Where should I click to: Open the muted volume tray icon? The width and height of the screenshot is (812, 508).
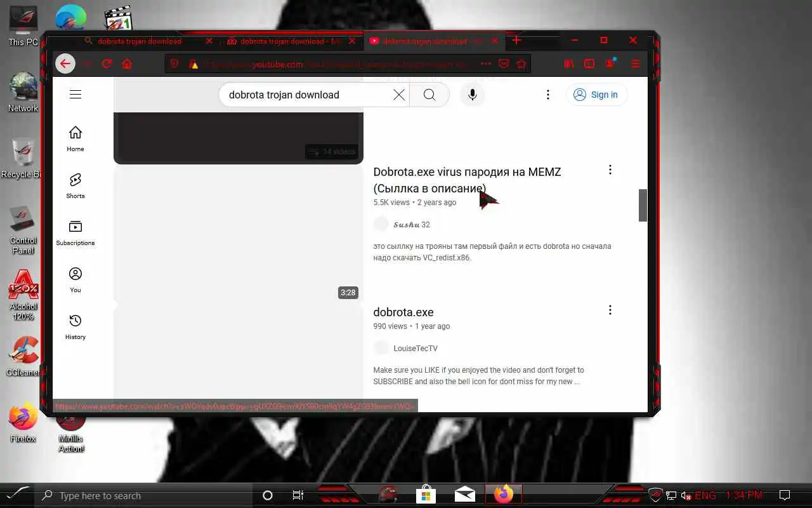pos(686,495)
